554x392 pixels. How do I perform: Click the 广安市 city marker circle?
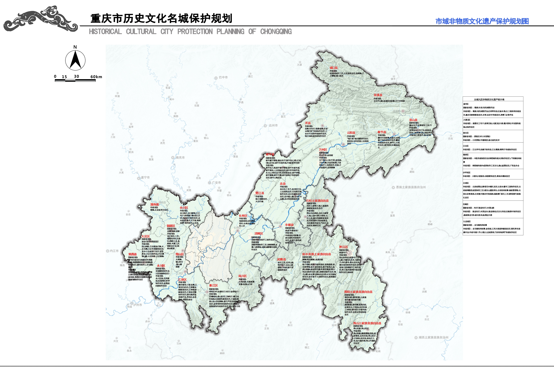point(209,183)
